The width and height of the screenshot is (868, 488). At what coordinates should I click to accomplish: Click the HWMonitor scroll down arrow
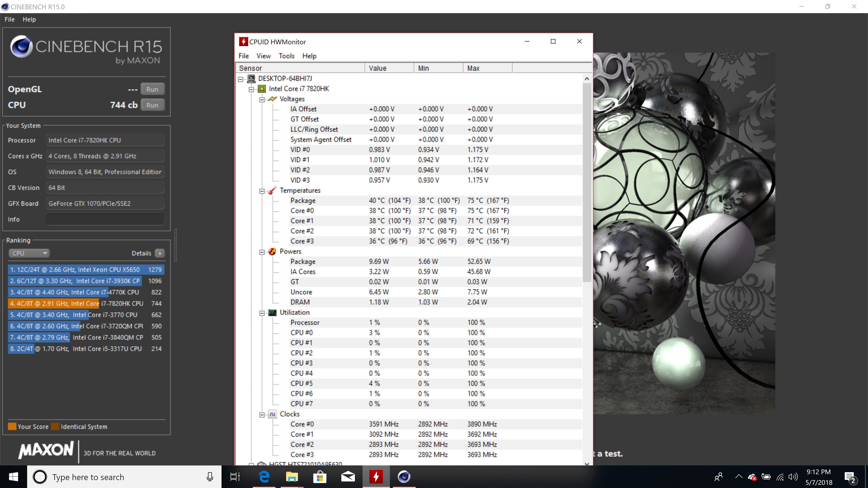(587, 464)
